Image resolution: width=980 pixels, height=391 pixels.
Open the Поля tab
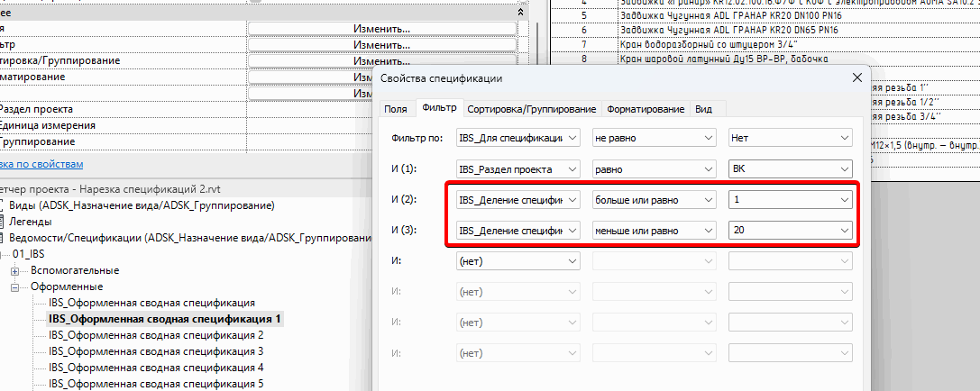coord(395,109)
